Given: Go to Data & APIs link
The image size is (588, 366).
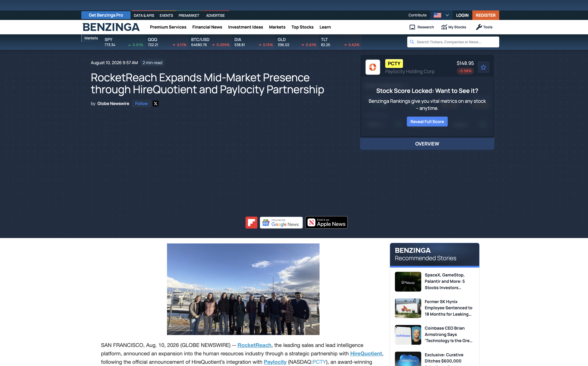Looking at the screenshot, I should click(144, 15).
